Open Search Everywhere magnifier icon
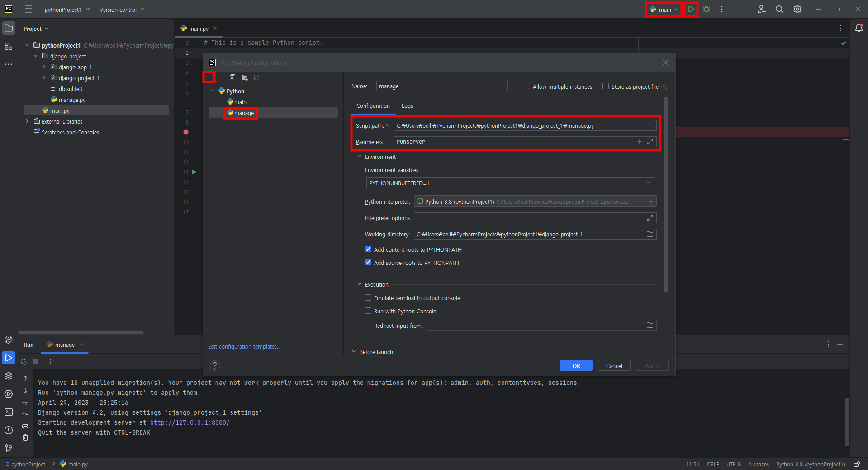The height and width of the screenshot is (470, 868). click(779, 9)
